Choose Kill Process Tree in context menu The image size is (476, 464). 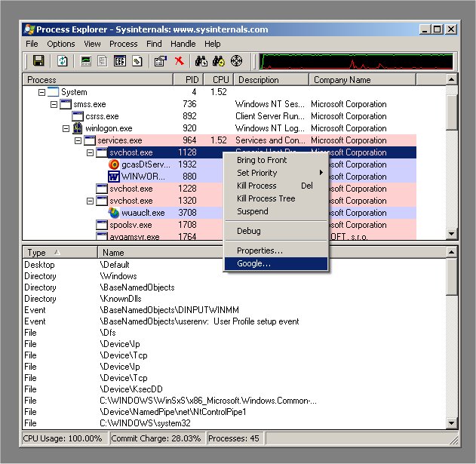[x=276, y=198]
